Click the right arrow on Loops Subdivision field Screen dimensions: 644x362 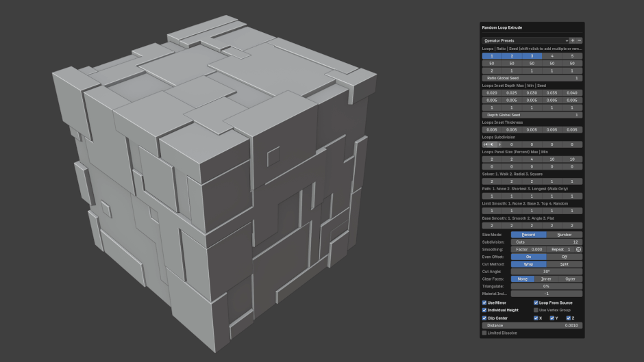point(499,144)
